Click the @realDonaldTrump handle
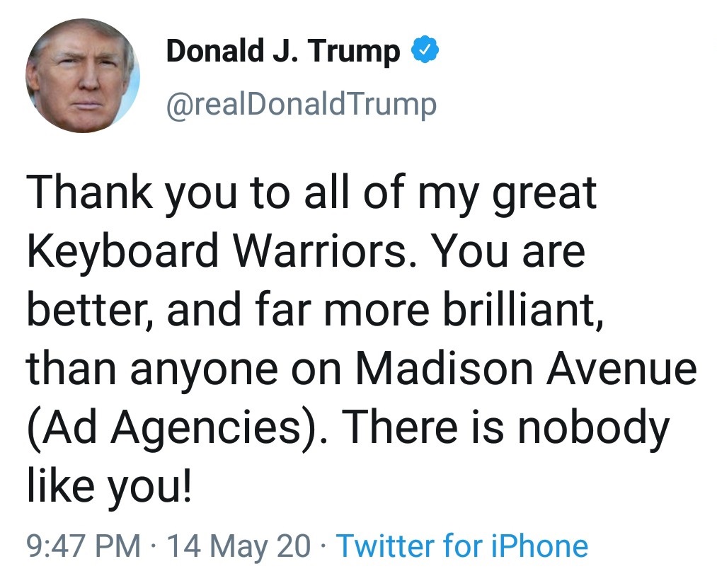 pos(301,105)
